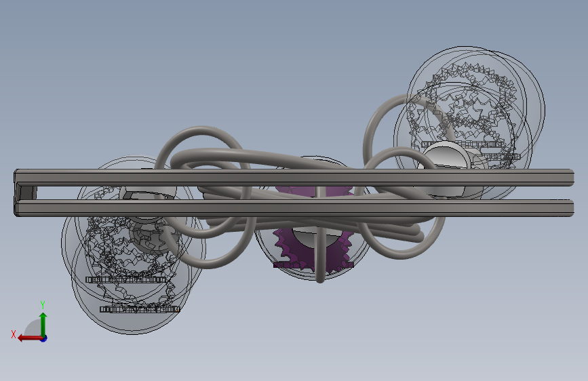This screenshot has height=381, width=588.
Task: Click the red X axis arrow of triad
Action: pos(29,338)
